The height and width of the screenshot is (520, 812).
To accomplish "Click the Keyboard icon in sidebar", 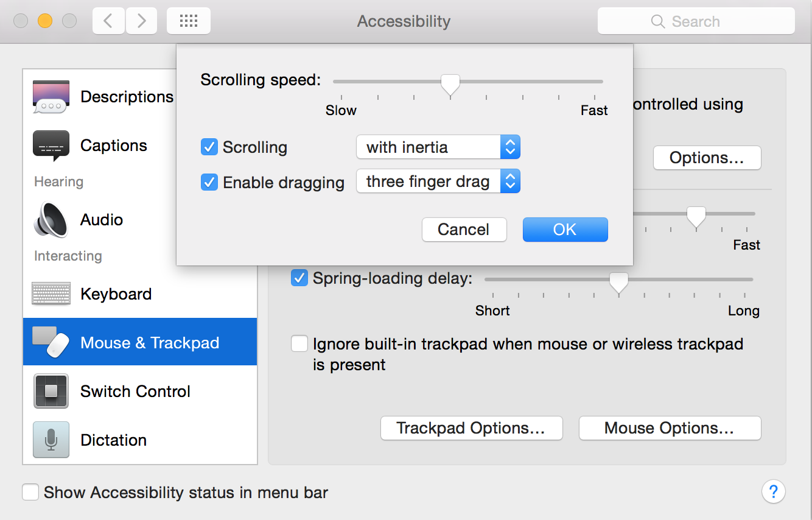I will pyautogui.click(x=51, y=294).
